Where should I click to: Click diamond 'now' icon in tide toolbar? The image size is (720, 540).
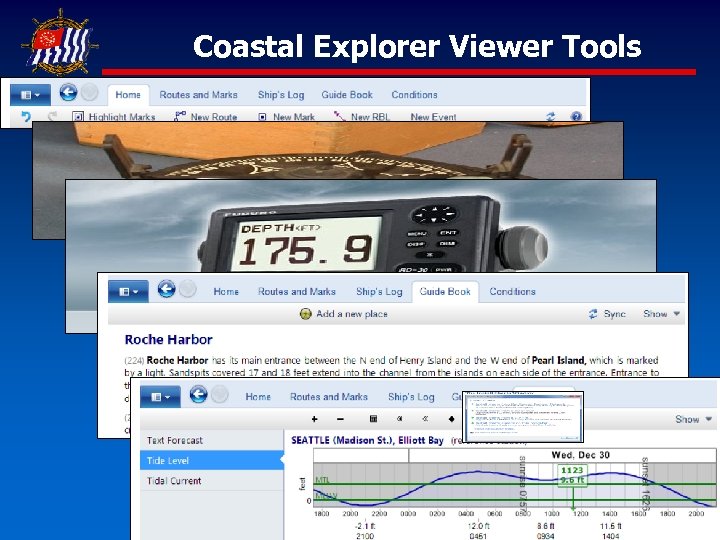[451, 419]
